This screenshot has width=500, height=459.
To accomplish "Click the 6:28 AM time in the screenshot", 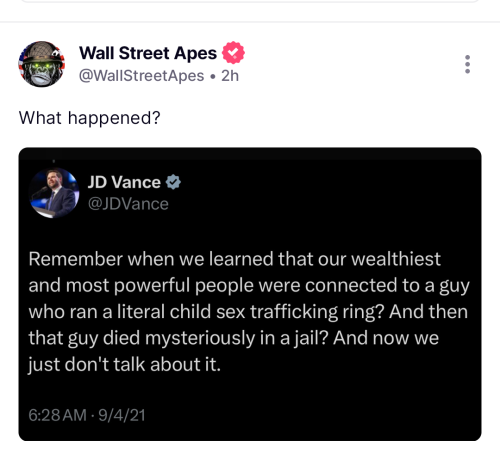I will [57, 415].
